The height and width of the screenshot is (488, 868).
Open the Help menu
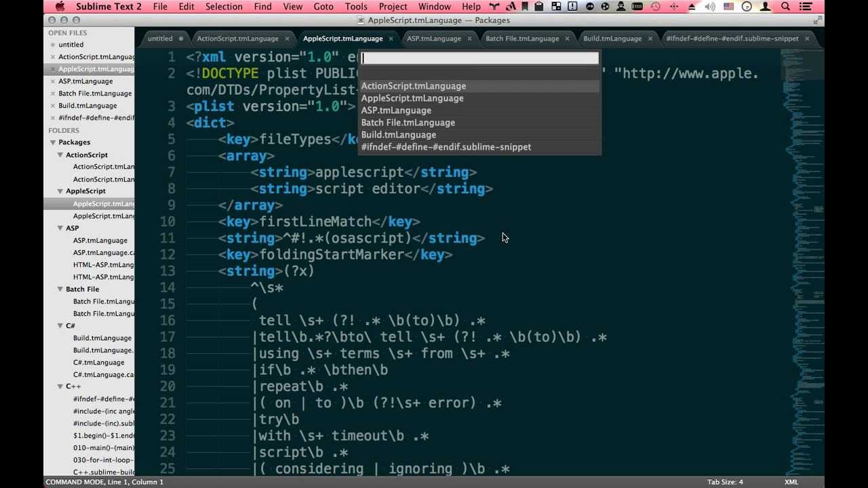[x=471, y=7]
